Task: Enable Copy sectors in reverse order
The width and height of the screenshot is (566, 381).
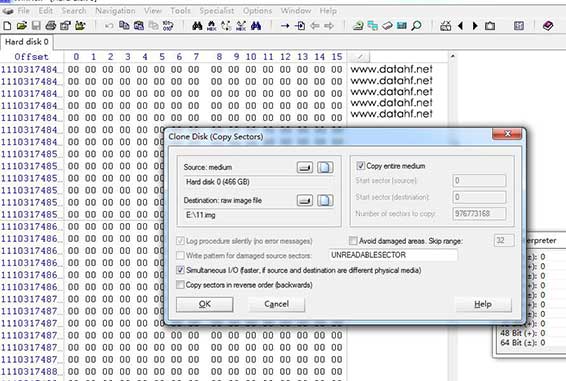Action: (180, 285)
